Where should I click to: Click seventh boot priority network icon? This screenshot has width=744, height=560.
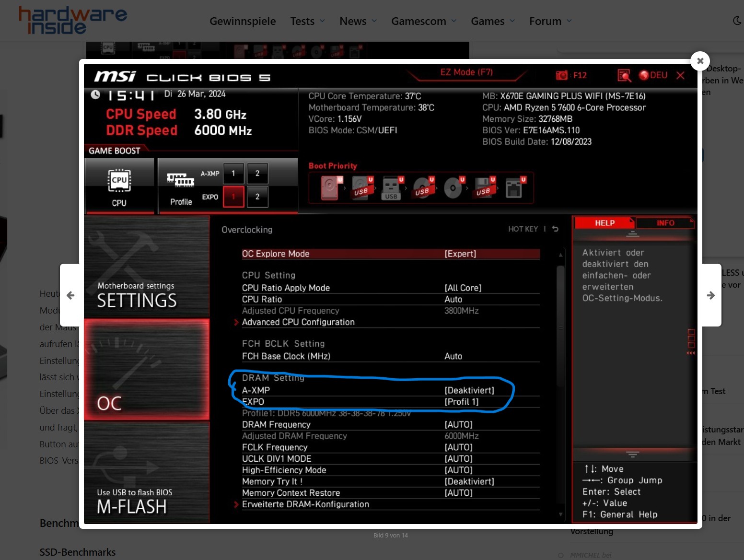pyautogui.click(x=515, y=188)
